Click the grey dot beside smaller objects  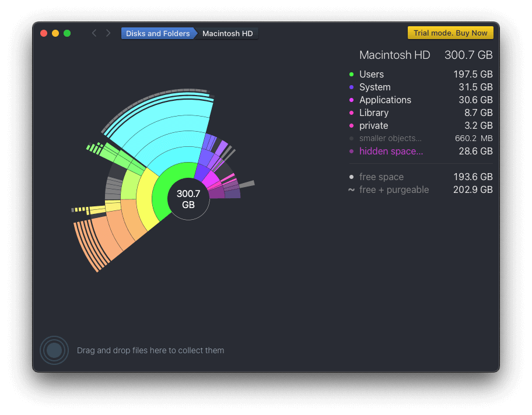[352, 138]
